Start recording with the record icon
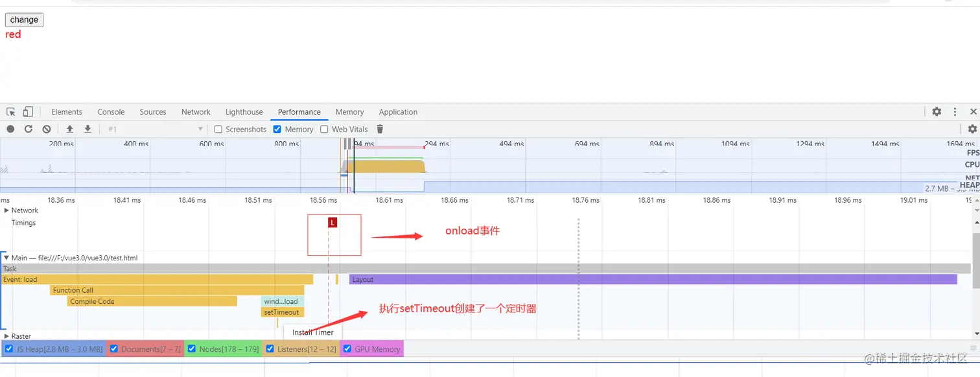Viewport: 980px width, 377px height. click(10, 129)
